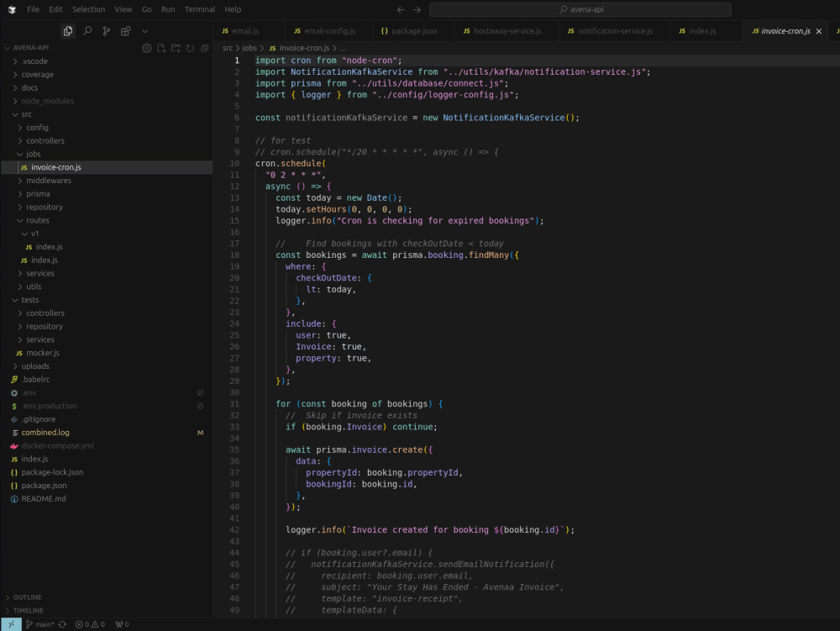
Task: Go back with the left arrow
Action: [401, 9]
